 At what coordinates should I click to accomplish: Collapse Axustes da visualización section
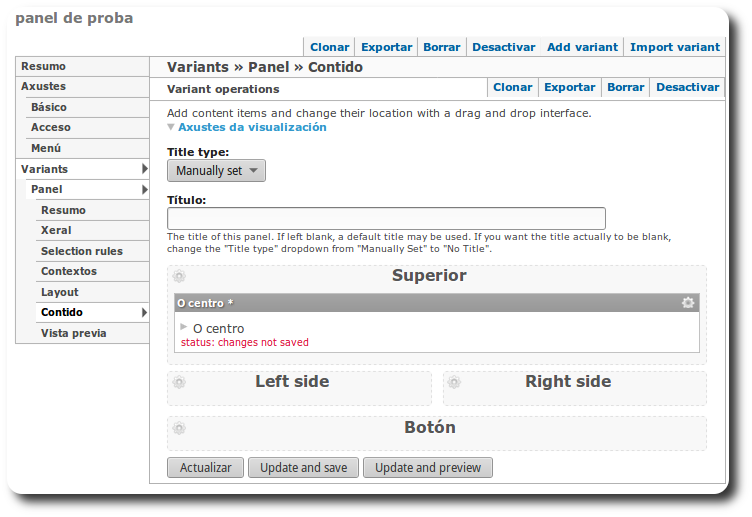pos(172,127)
